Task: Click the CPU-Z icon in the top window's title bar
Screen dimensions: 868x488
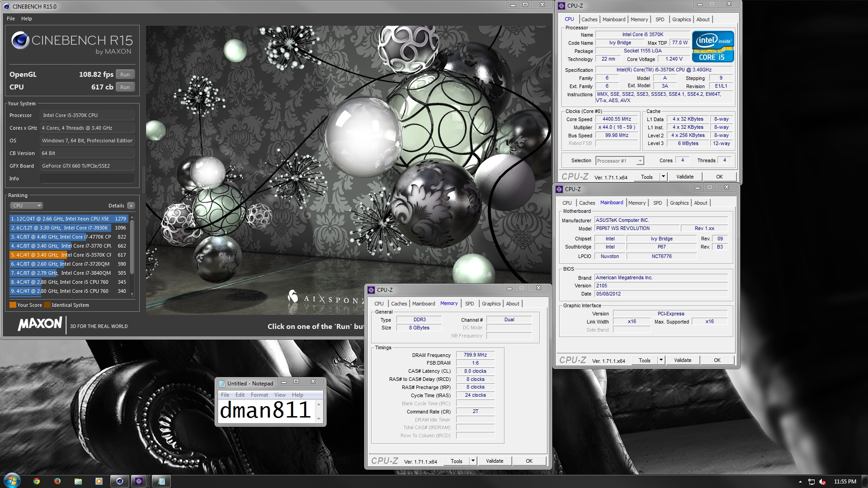Action: (x=561, y=6)
